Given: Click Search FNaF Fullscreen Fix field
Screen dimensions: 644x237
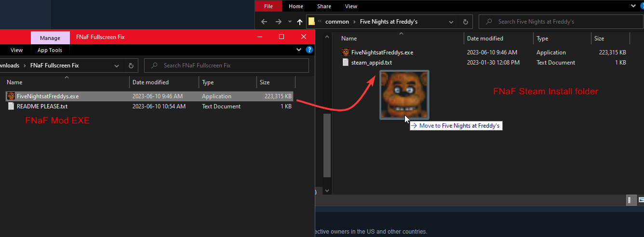Looking at the screenshot, I should (227, 66).
